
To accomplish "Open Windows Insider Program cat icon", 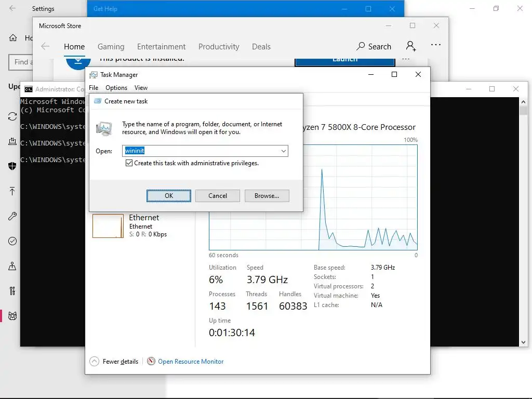I will 12,316.
